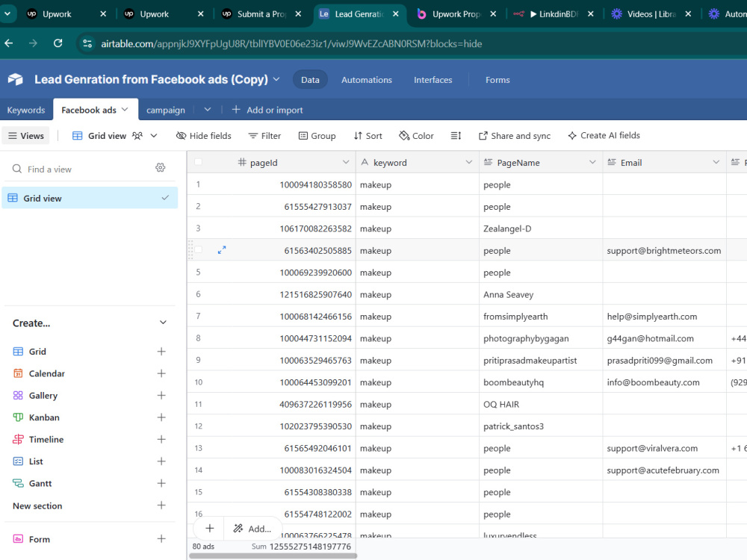Open the row height icon in the toolbar
This screenshot has height=560, width=747.
coord(456,136)
